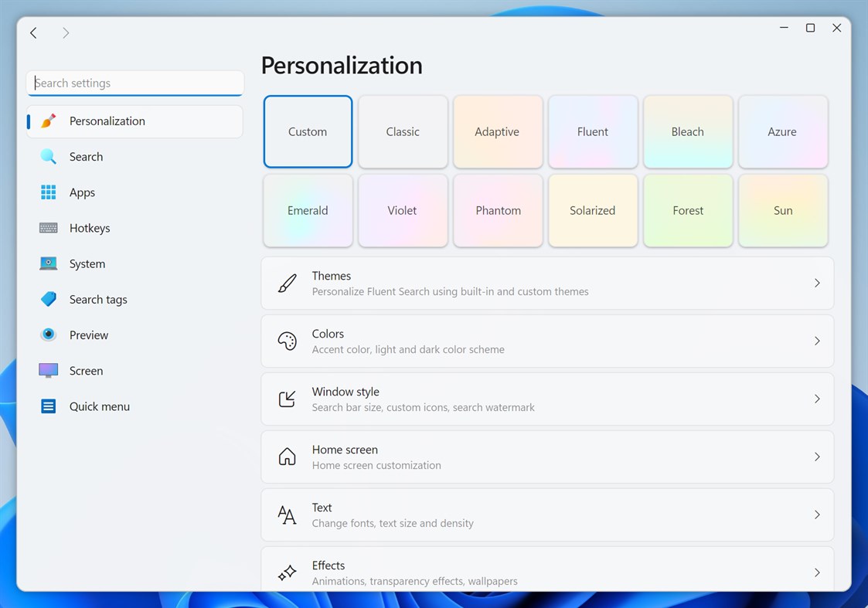
Task: Click the Apps grid icon in sidebar
Action: click(x=48, y=192)
